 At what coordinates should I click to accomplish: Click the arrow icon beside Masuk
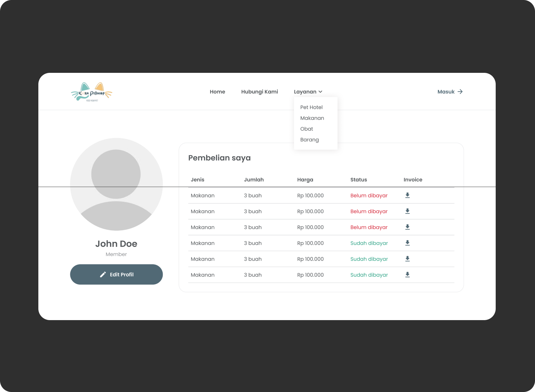coord(460,92)
